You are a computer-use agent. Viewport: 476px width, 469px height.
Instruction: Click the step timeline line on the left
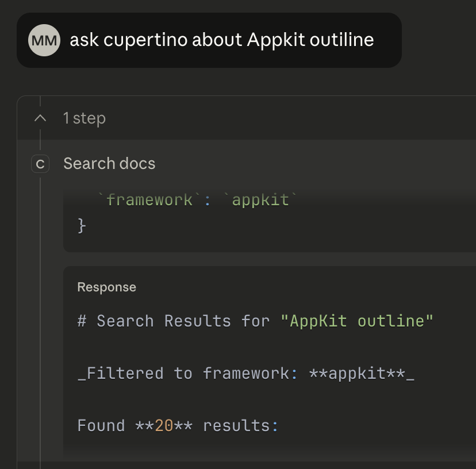pos(39,345)
